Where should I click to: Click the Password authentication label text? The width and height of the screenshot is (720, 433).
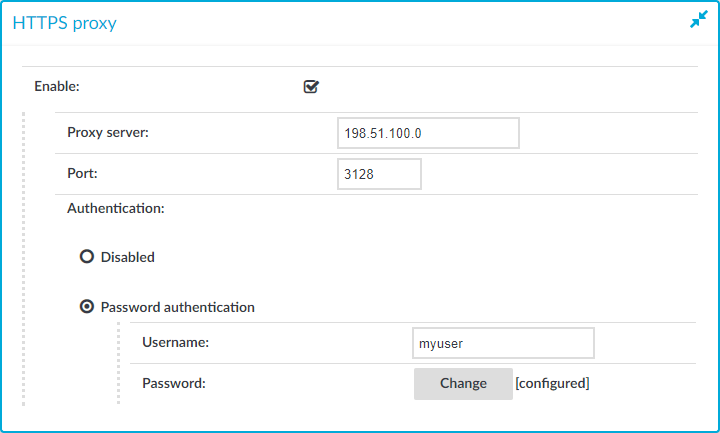point(178,307)
